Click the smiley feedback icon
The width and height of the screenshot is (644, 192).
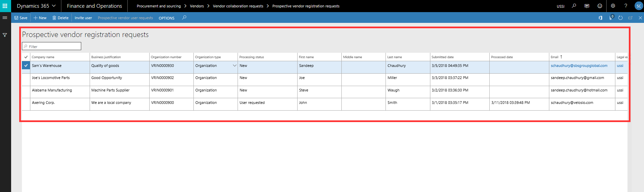point(600,6)
